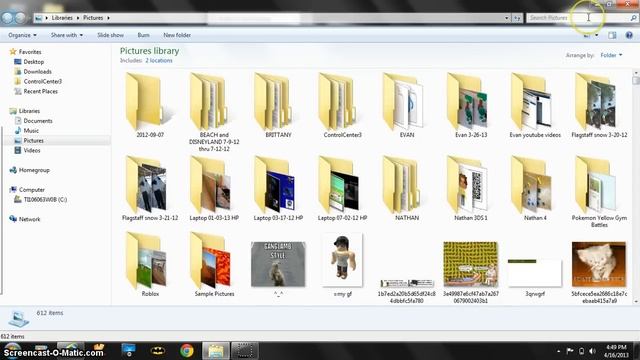This screenshot has width=640, height=360.
Task: Select Libraries in the navigation pane
Action: click(x=25, y=111)
